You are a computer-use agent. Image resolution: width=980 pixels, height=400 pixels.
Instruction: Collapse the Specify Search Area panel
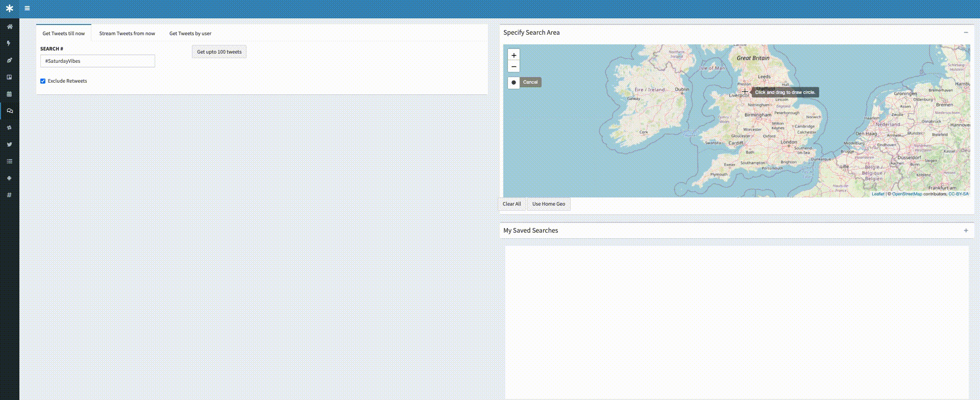966,33
